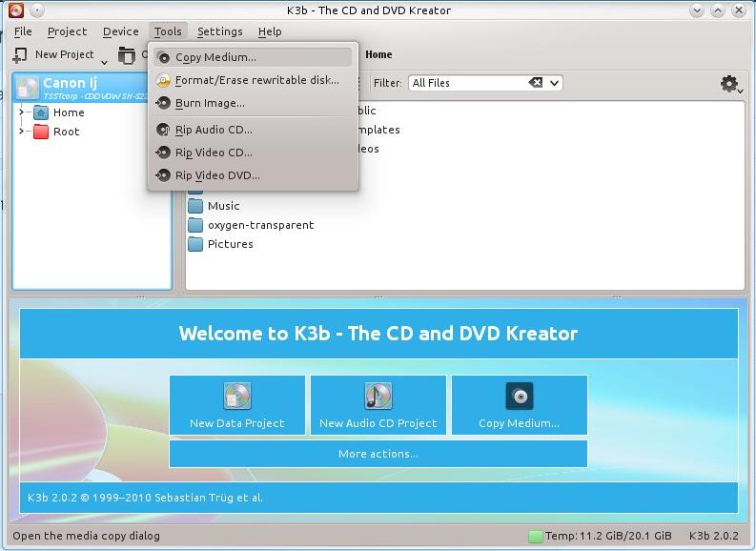
Task: Click the Home breadcrumb label
Action: click(x=378, y=54)
